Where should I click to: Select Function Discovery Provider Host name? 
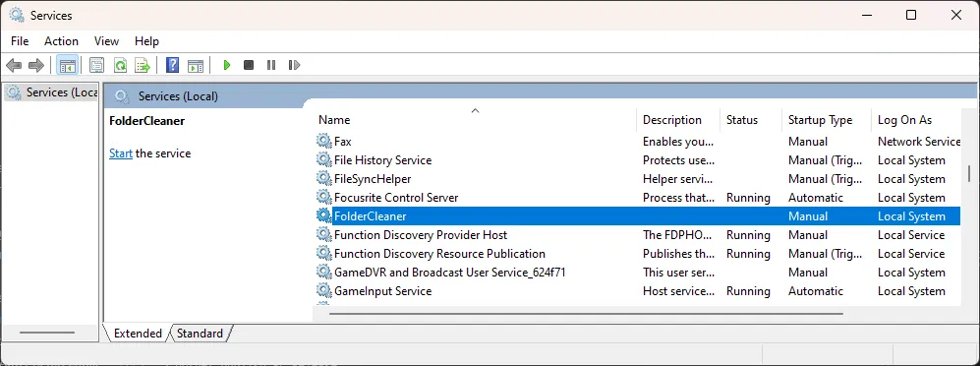421,235
